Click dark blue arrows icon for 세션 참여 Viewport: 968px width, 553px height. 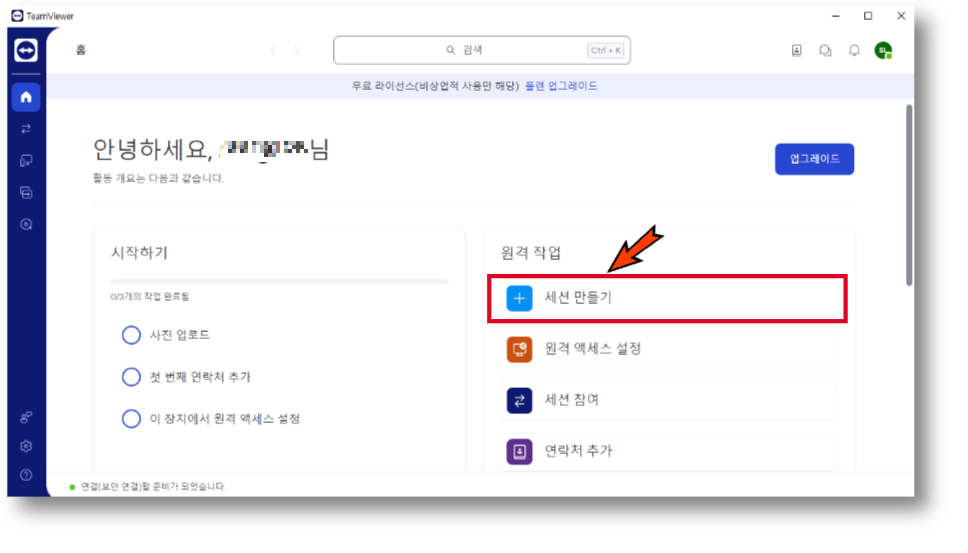coord(519,400)
